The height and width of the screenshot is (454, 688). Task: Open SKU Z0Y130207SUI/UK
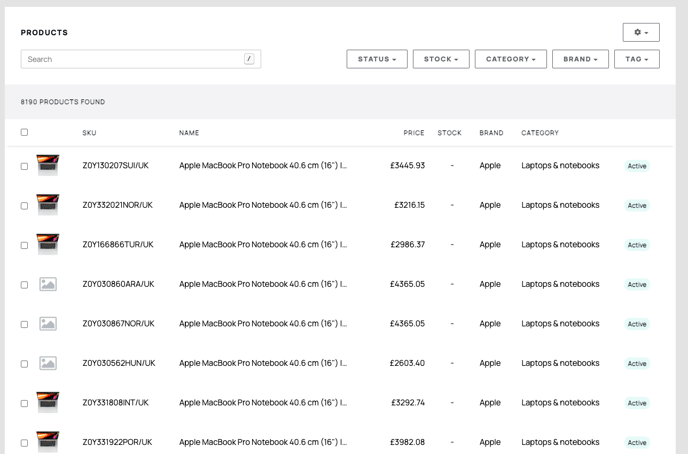pos(115,165)
